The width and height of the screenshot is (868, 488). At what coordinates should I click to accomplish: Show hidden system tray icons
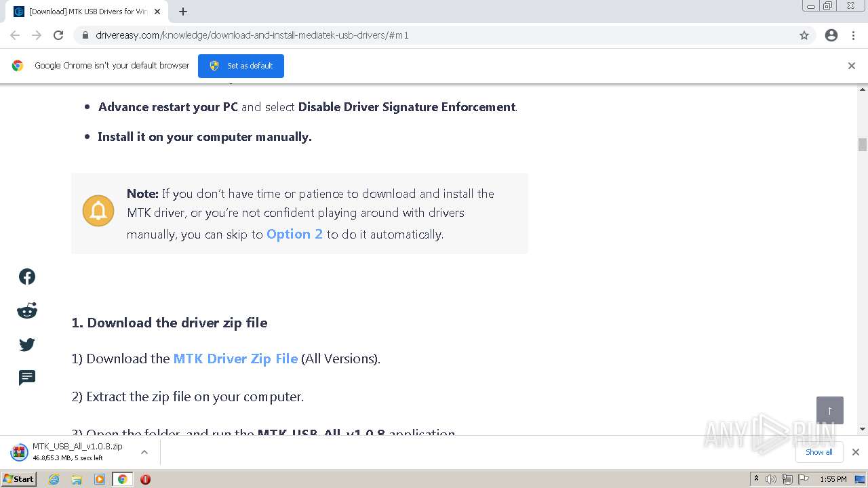tap(756, 479)
